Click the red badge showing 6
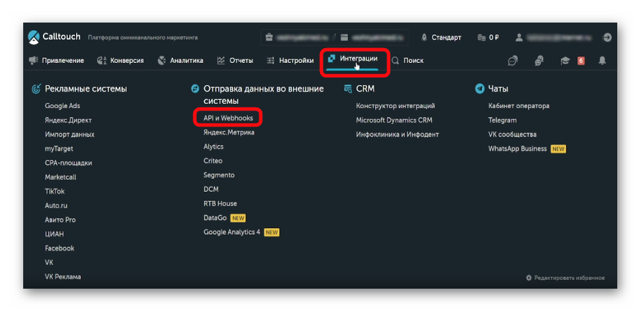The width and height of the screenshot is (644, 316). coord(581,61)
